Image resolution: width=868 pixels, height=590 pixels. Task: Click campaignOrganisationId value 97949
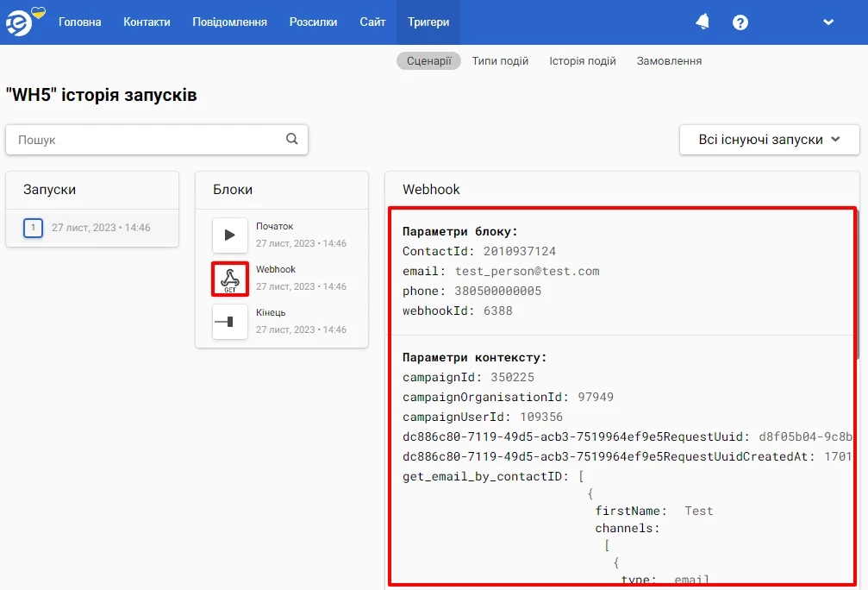click(x=596, y=397)
